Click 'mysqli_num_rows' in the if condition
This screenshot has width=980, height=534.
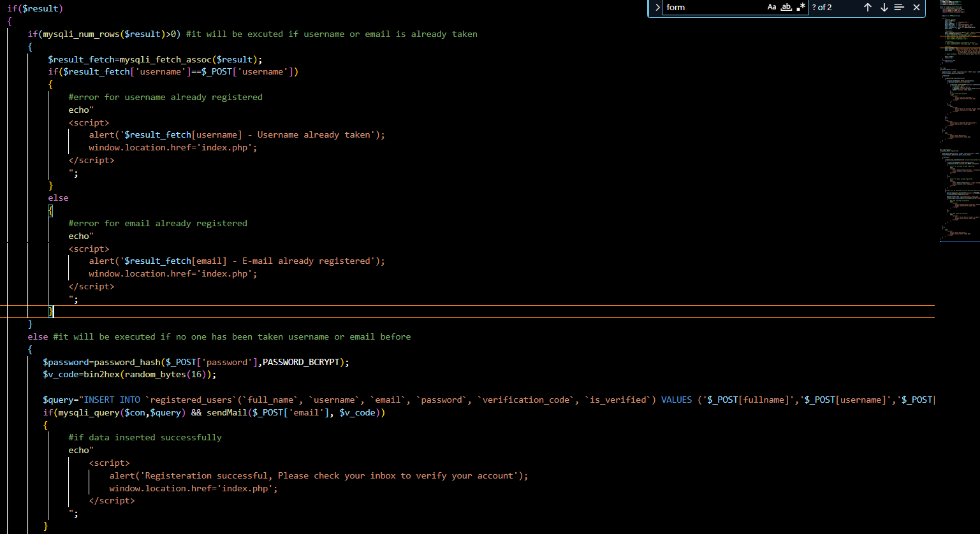81,34
